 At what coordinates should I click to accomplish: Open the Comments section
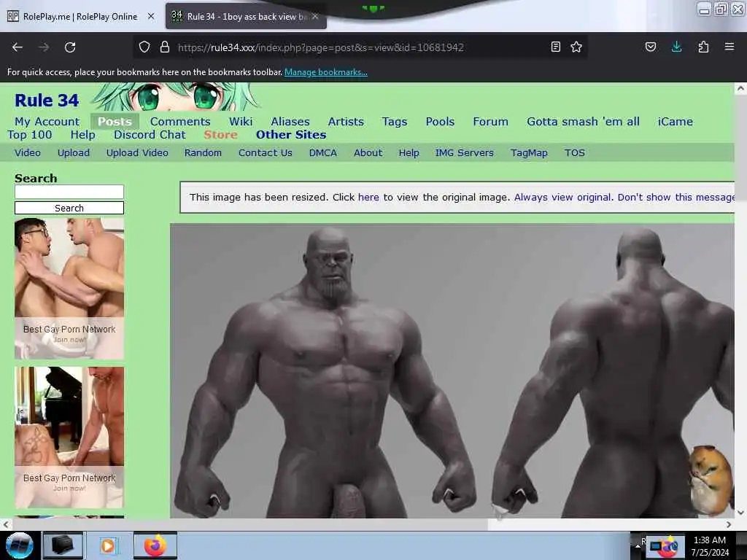(x=180, y=122)
